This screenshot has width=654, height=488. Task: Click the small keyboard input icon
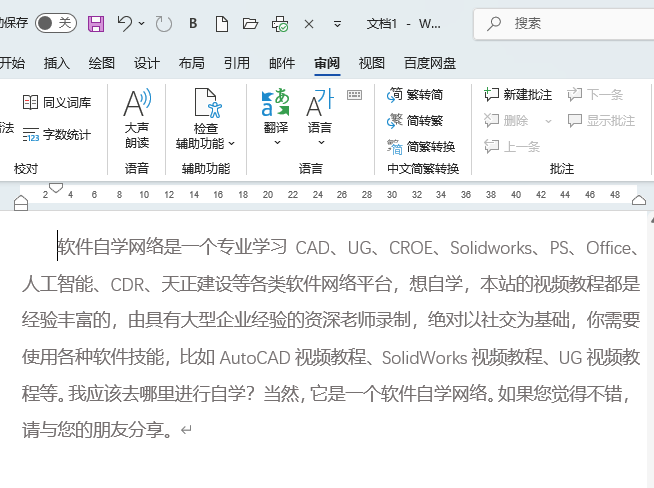pyautogui.click(x=354, y=95)
